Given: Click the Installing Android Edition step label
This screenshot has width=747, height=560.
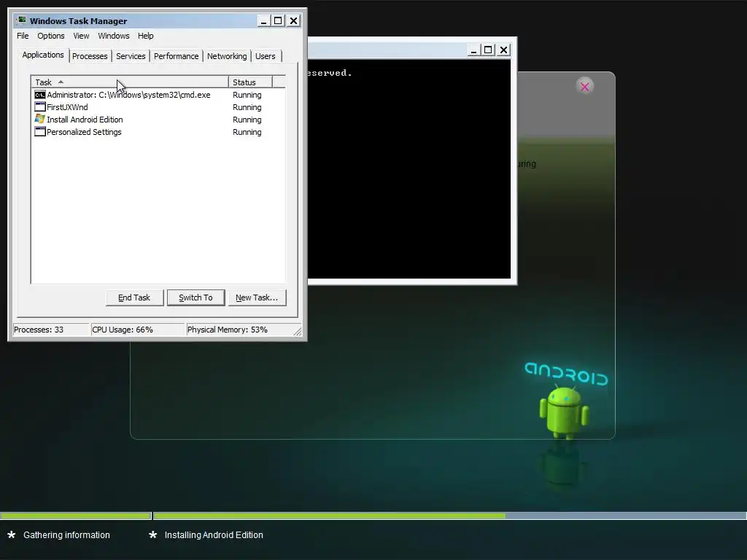Looking at the screenshot, I should coord(214,534).
